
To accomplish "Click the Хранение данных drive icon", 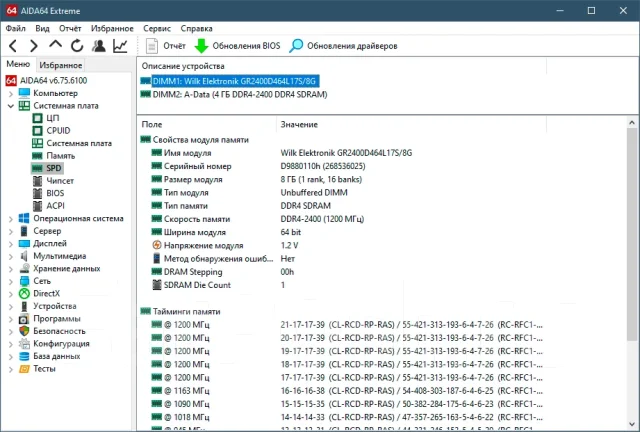I will [24, 269].
